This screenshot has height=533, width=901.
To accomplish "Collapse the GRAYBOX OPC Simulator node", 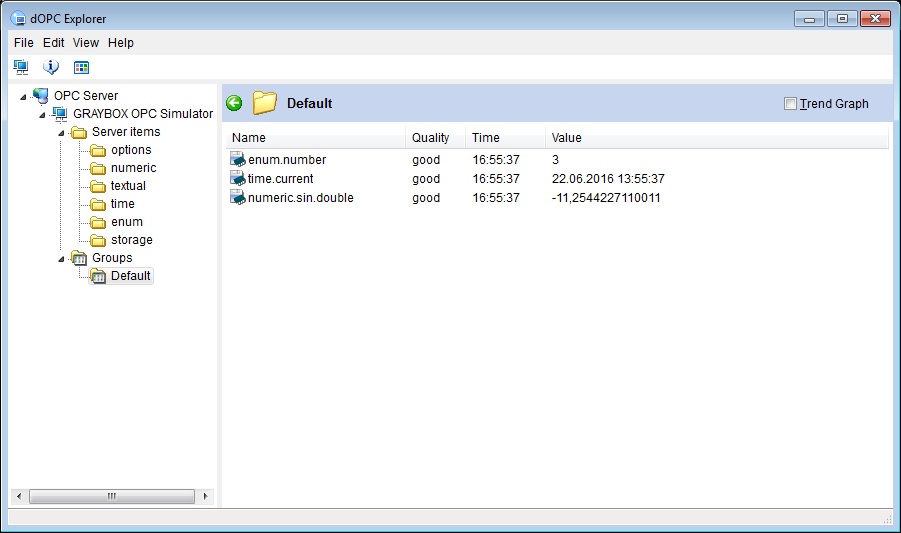I will pos(42,115).
